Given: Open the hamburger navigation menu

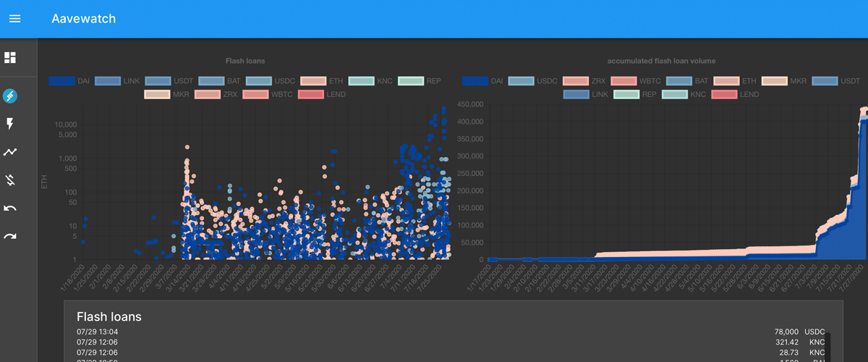Looking at the screenshot, I should point(14,19).
